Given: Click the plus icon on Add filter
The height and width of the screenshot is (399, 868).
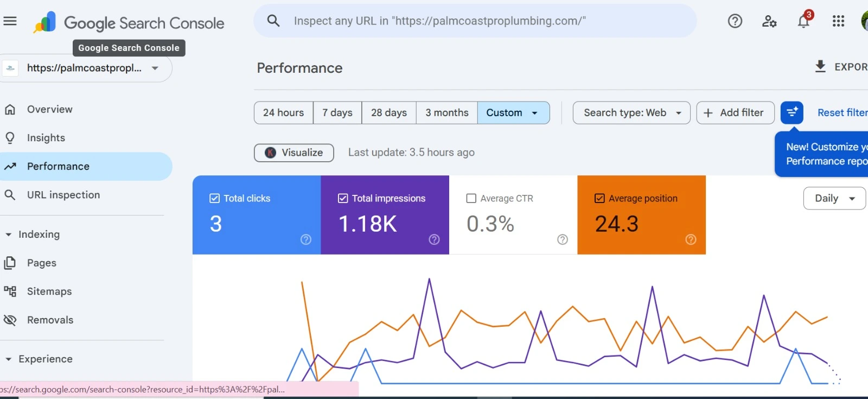Looking at the screenshot, I should point(708,113).
